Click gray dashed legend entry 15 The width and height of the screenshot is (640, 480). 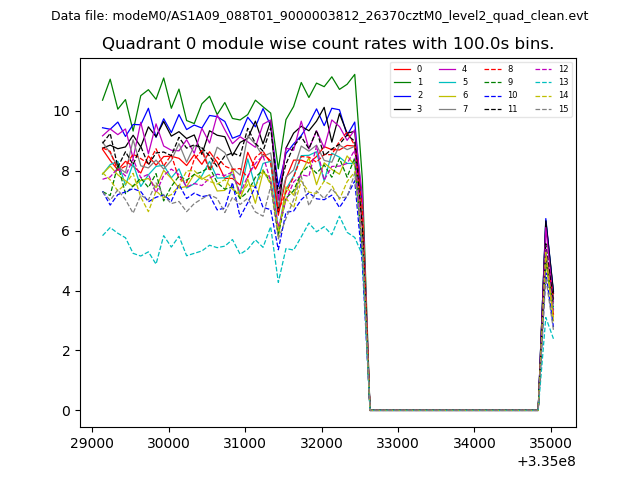click(x=549, y=108)
